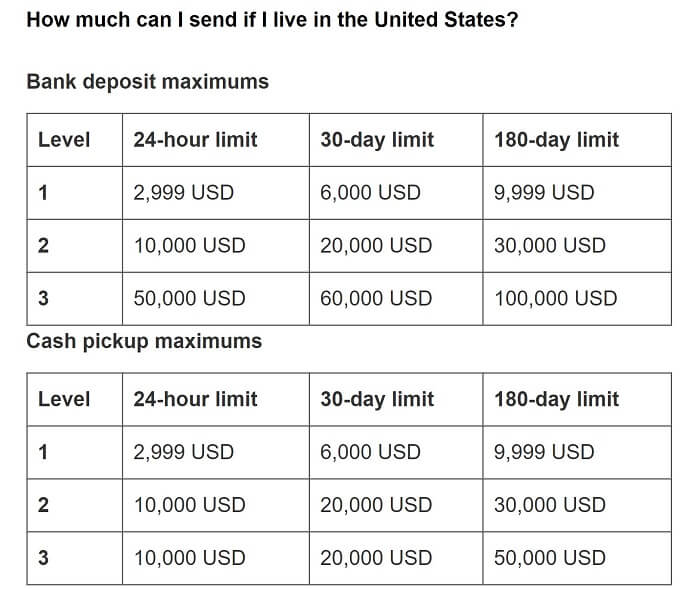
Task: Select cash pickup level 1 30-day 6,000 USD cell
Action: tap(370, 452)
